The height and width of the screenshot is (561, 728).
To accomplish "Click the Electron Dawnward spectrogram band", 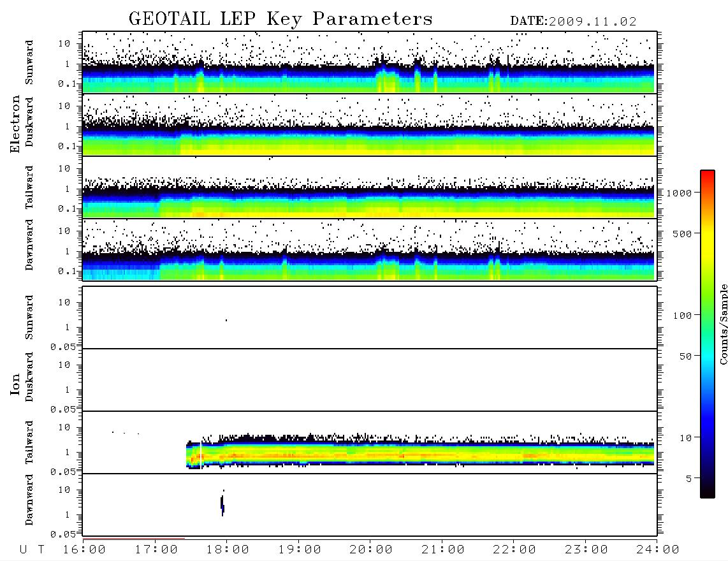I will pyautogui.click(x=368, y=265).
